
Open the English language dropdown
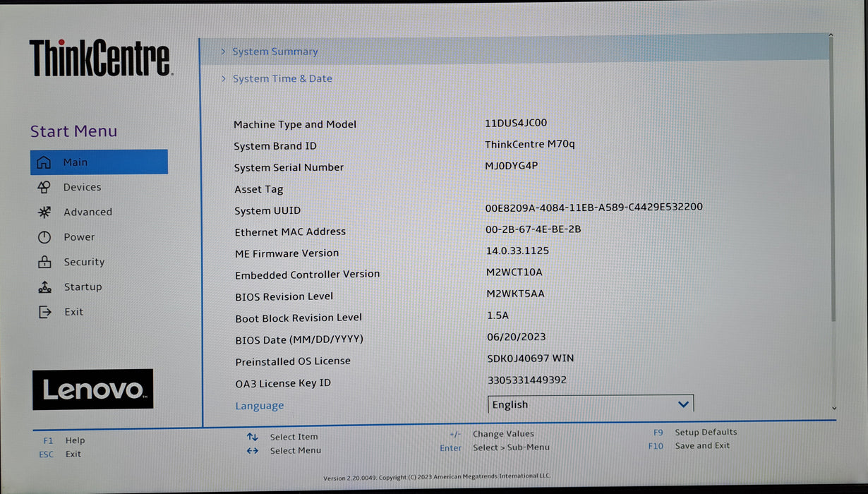pyautogui.click(x=591, y=404)
